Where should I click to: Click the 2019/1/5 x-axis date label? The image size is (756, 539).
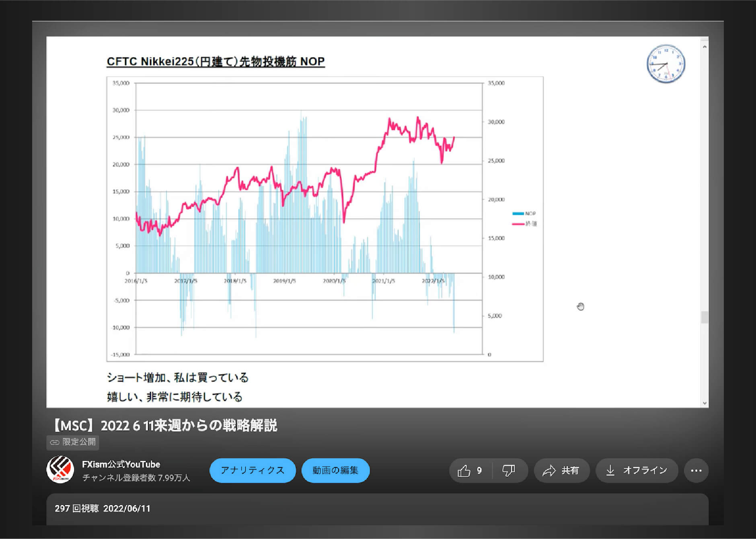(x=285, y=281)
